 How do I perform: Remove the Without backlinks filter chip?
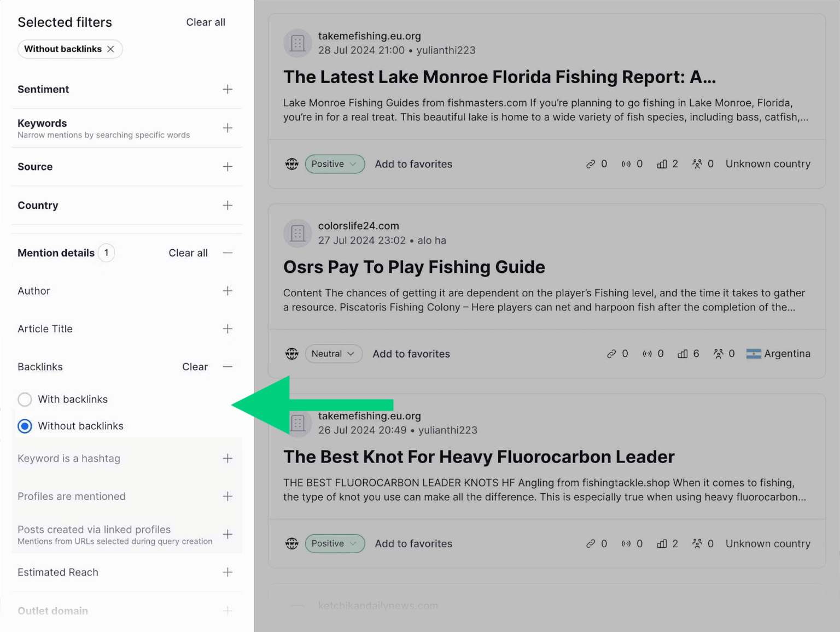pos(110,49)
